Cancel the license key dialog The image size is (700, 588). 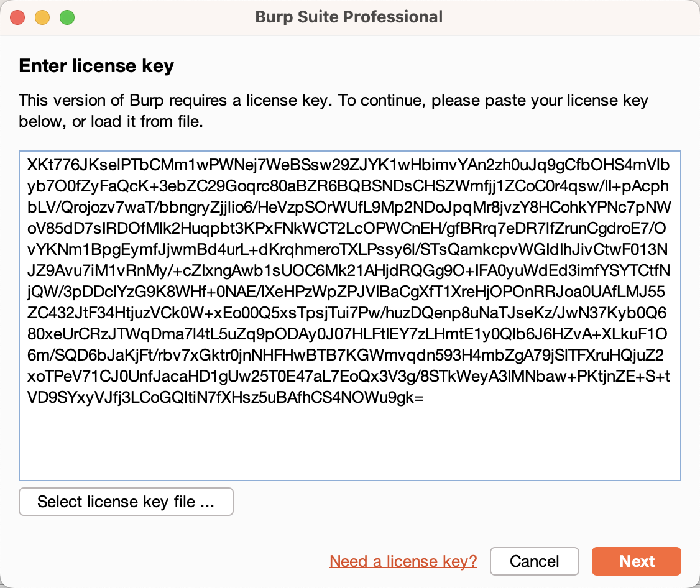[535, 561]
